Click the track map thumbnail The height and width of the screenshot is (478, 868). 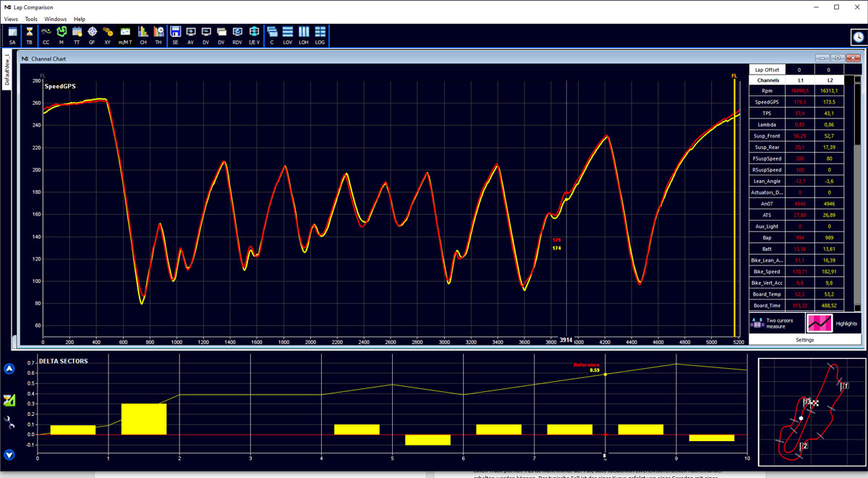click(x=810, y=412)
